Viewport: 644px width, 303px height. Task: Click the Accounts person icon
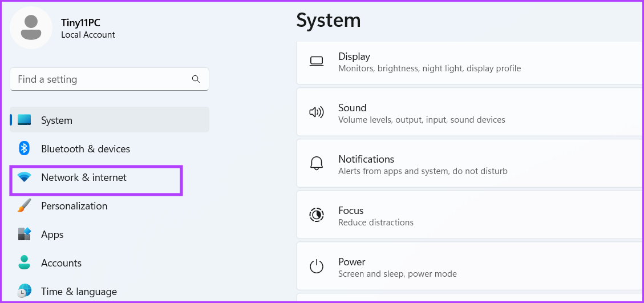pyautogui.click(x=24, y=262)
